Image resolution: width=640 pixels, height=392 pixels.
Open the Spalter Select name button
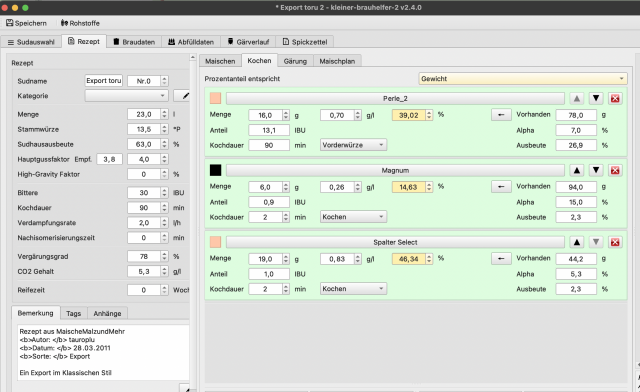(x=395, y=242)
